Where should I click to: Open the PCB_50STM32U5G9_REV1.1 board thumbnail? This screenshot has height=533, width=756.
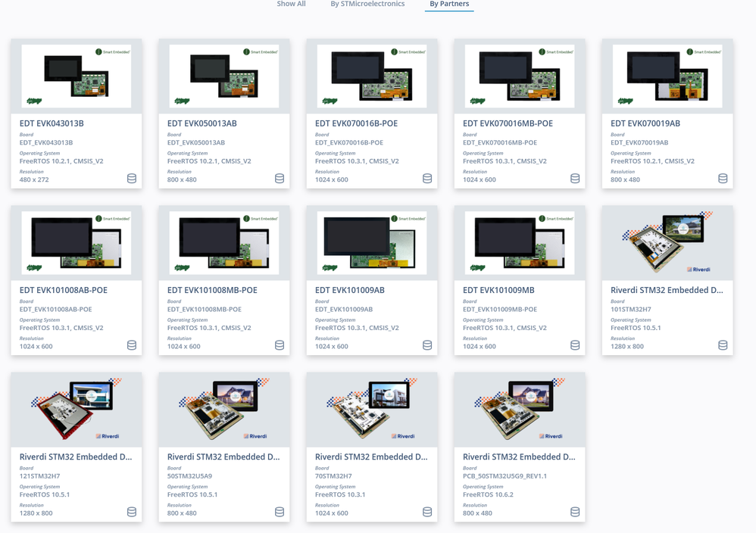click(520, 409)
